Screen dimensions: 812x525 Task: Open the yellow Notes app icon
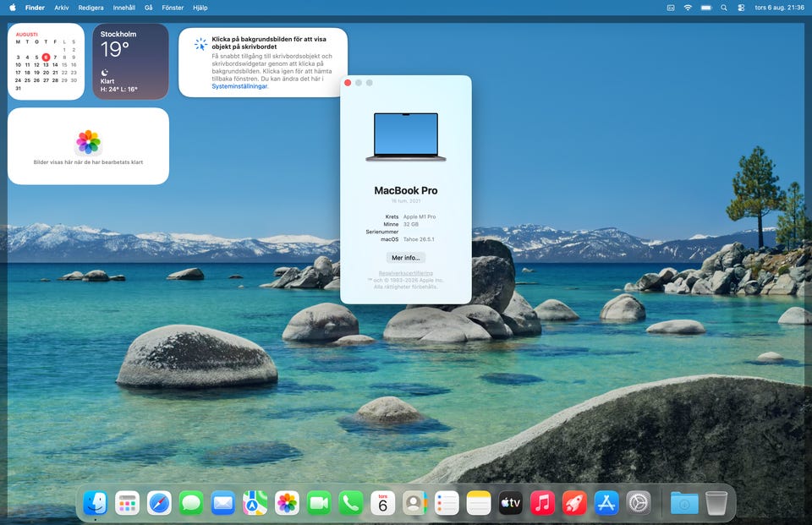[479, 503]
